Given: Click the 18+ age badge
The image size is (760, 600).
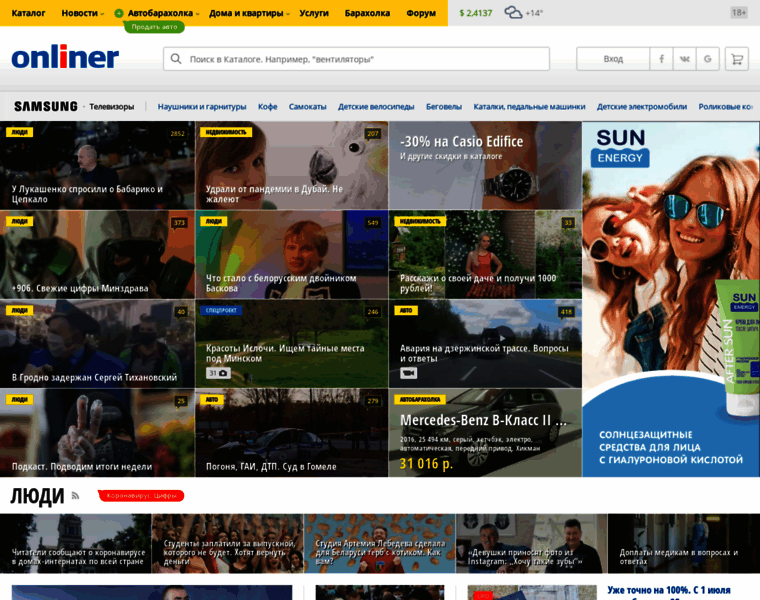Looking at the screenshot, I should click(739, 13).
